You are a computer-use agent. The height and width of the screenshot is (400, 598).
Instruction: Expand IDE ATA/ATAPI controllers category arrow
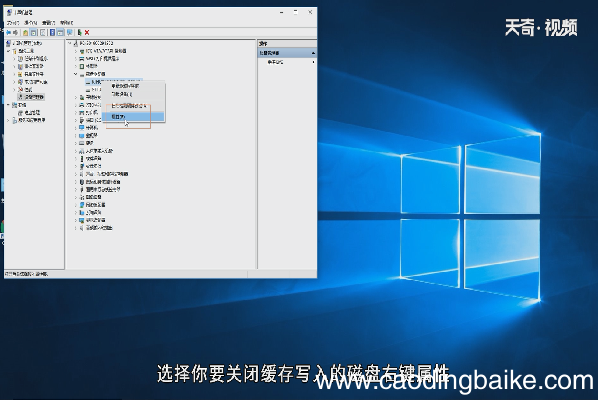click(76, 51)
